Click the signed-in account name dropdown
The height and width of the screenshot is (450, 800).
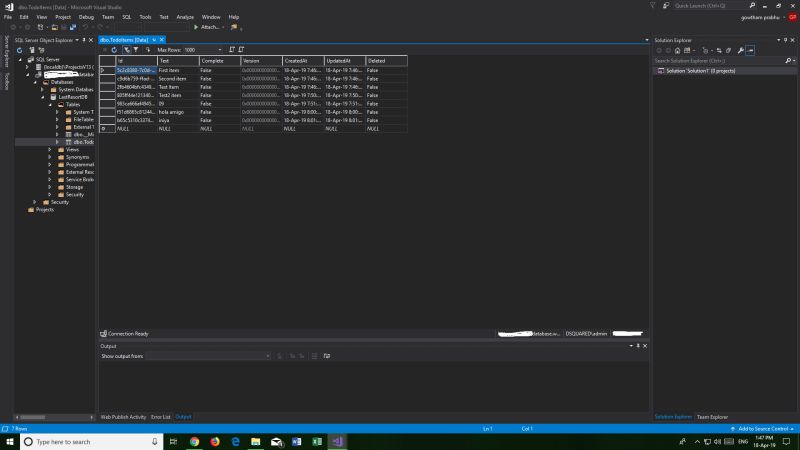(763, 17)
